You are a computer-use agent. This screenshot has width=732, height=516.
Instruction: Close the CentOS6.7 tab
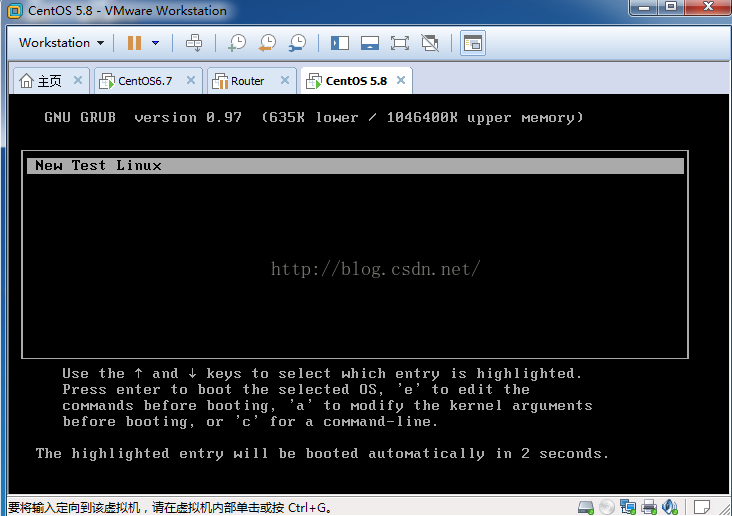click(x=191, y=80)
